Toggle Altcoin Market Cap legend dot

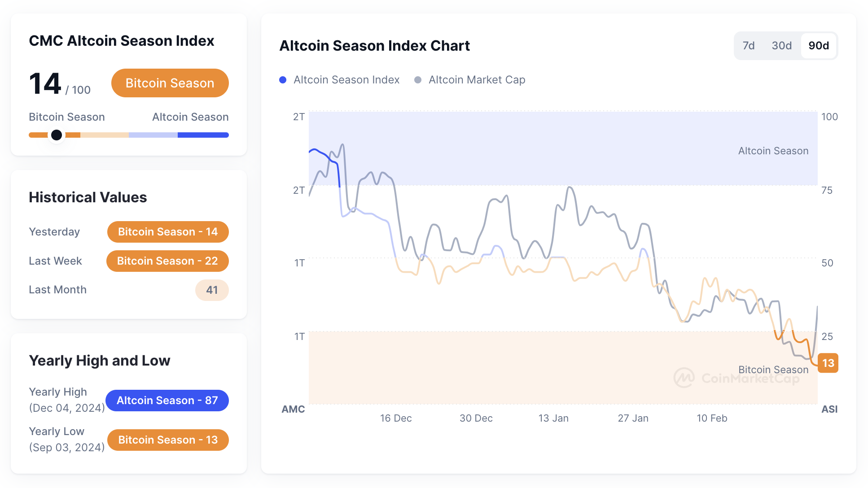tap(418, 80)
